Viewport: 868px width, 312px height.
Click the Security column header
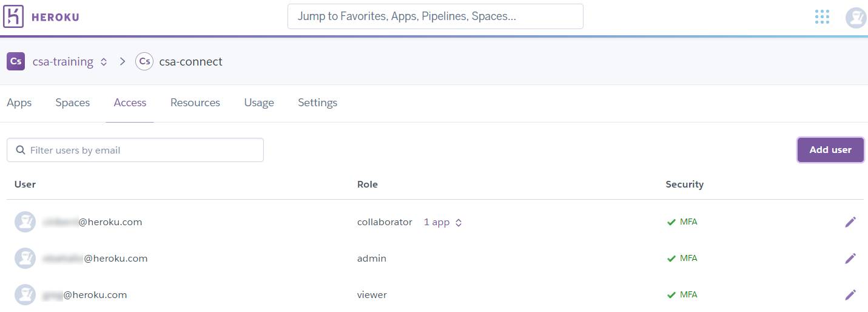684,184
